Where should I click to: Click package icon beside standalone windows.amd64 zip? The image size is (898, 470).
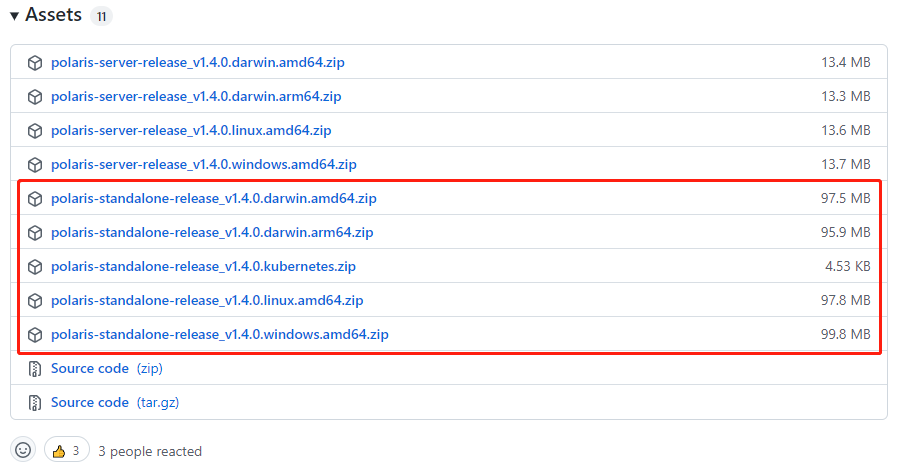(35, 335)
